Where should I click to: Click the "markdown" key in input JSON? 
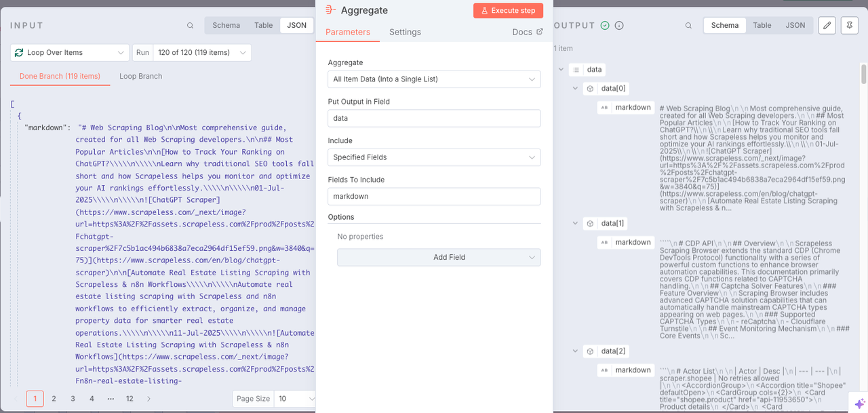click(47, 127)
